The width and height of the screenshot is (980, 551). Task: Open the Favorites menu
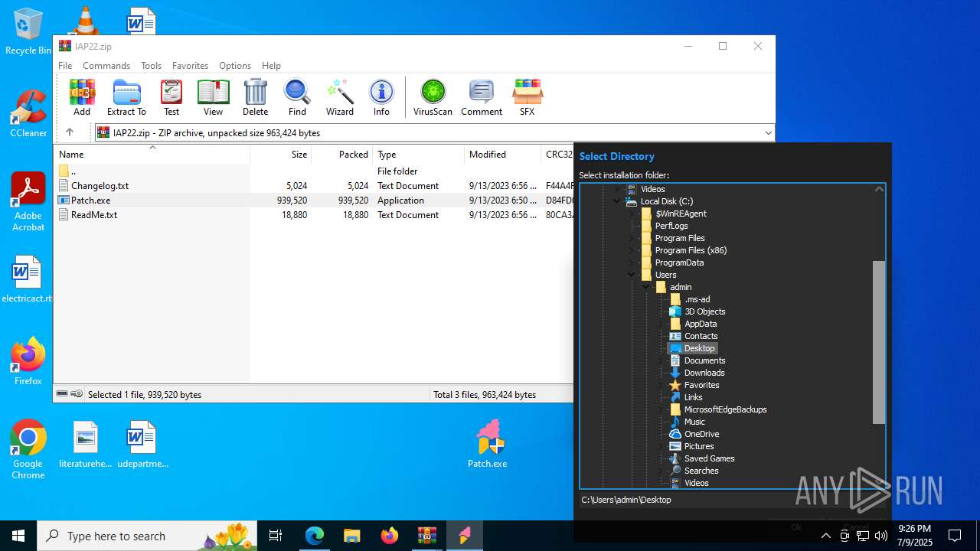(x=190, y=66)
